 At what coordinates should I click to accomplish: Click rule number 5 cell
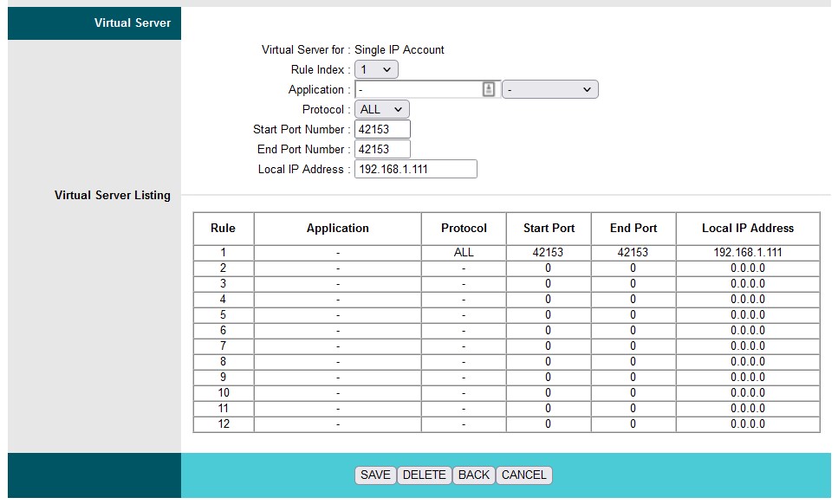[224, 315]
